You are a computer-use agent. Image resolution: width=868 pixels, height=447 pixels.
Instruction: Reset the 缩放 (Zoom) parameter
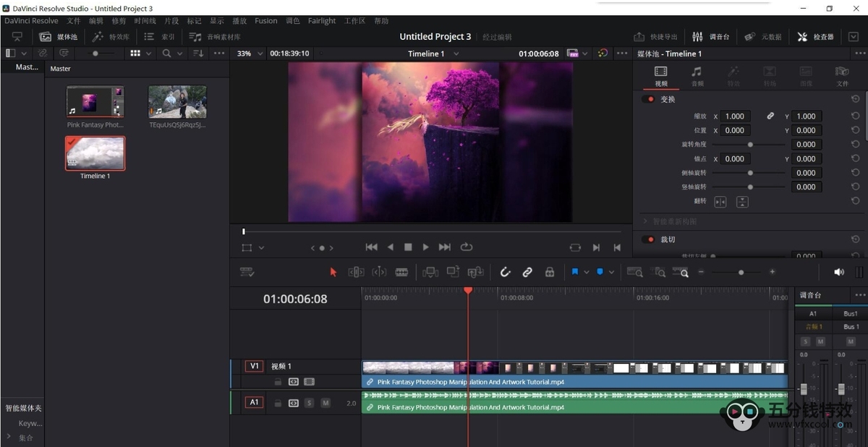[x=855, y=116]
